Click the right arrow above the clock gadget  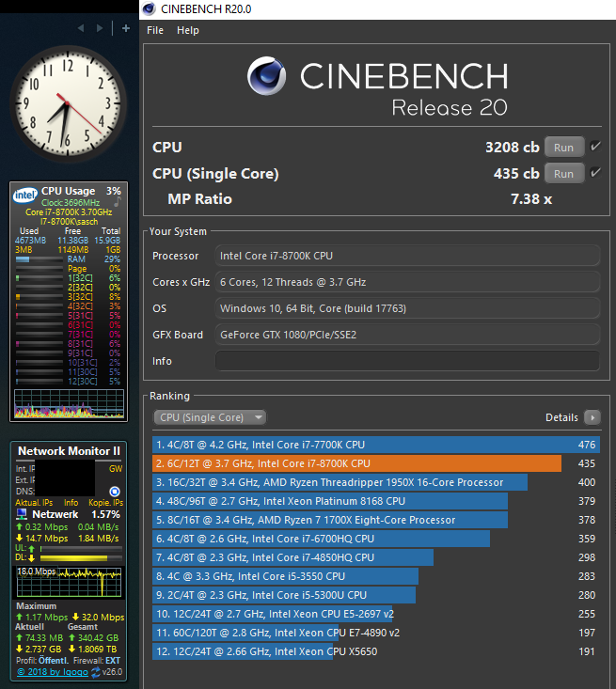100,28
